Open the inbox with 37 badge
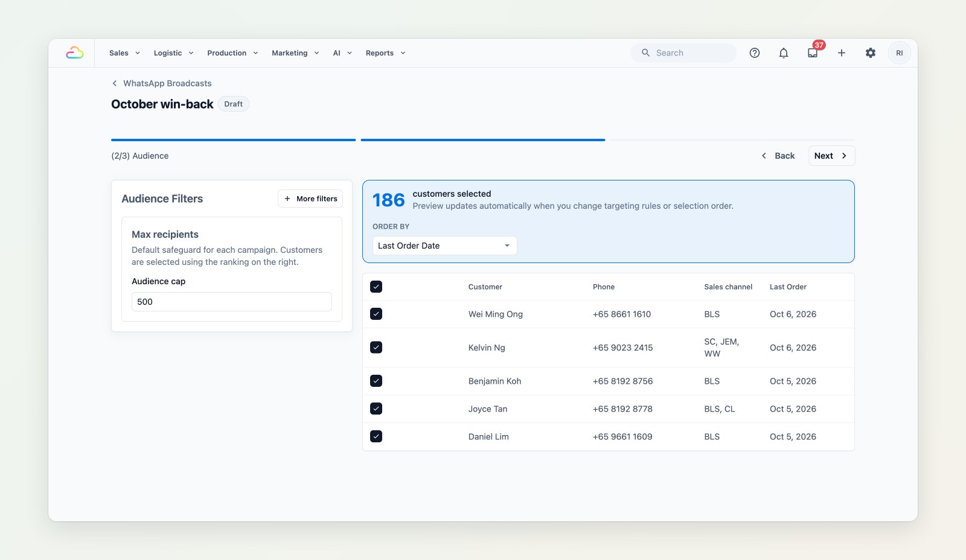Screen dimensions: 966x560 [x=813, y=53]
